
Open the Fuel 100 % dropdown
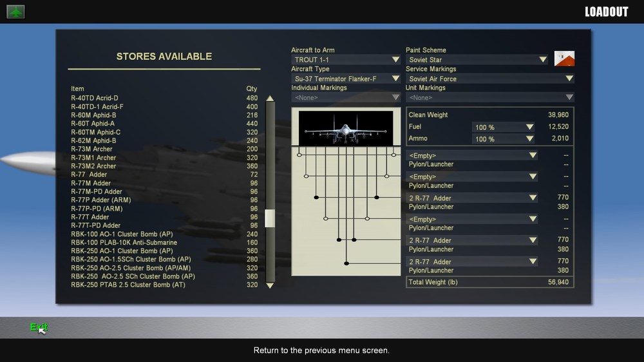504,128
